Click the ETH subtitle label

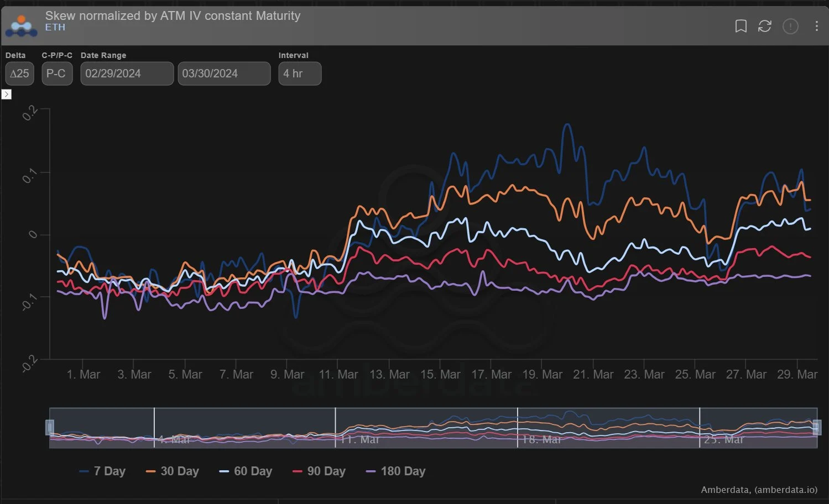(x=55, y=27)
